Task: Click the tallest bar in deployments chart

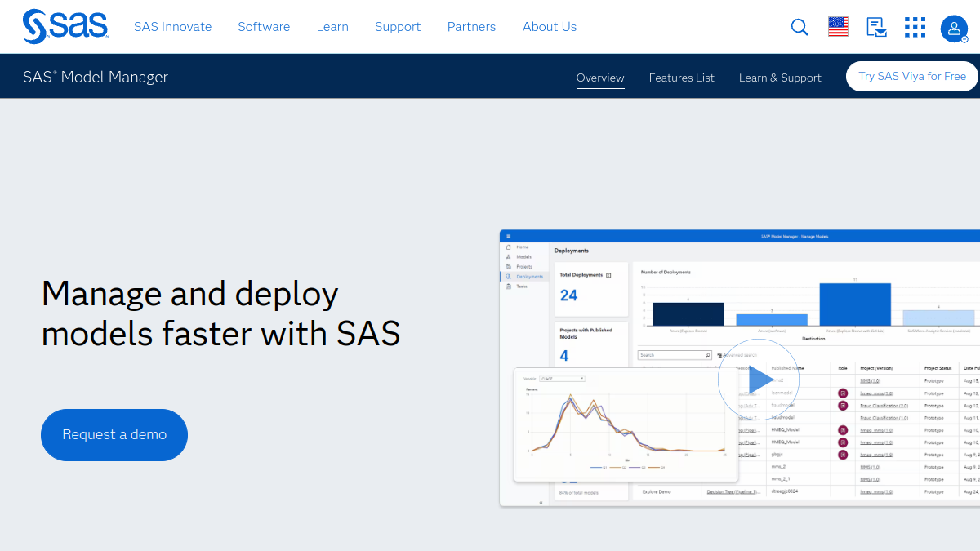Action: coord(855,304)
